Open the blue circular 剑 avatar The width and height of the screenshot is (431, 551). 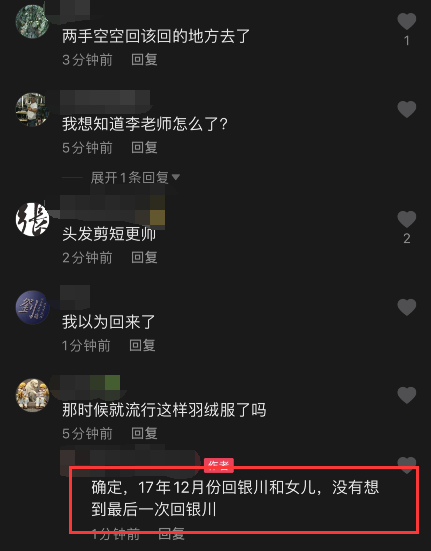[x=32, y=307]
